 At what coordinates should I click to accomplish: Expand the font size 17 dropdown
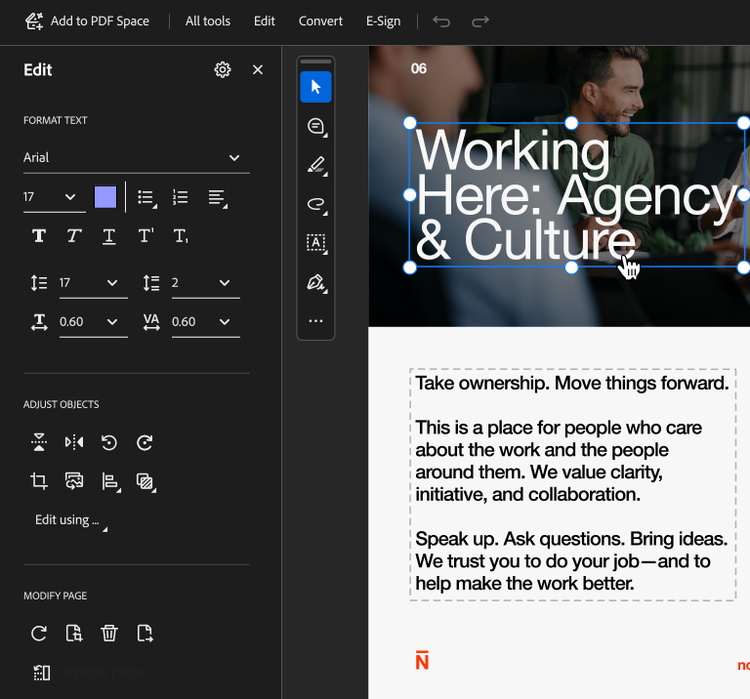point(70,197)
